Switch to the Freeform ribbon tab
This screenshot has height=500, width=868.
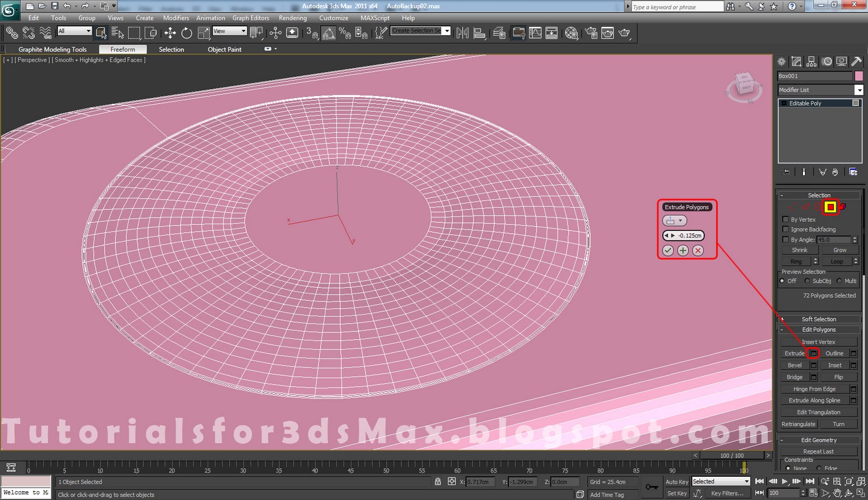tap(123, 49)
